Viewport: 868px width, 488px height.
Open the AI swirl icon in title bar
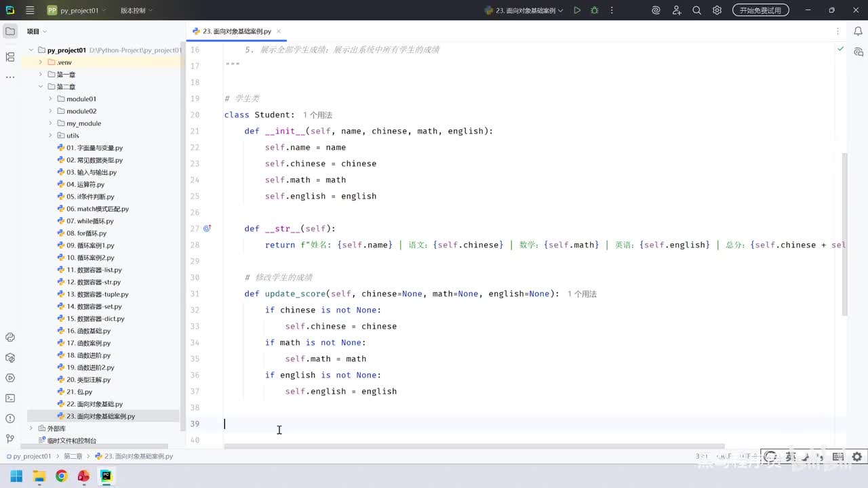(656, 10)
